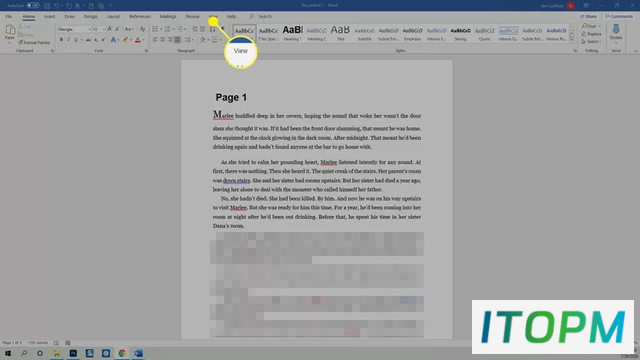
Task: Open the View ribbon tab
Action: [213, 17]
